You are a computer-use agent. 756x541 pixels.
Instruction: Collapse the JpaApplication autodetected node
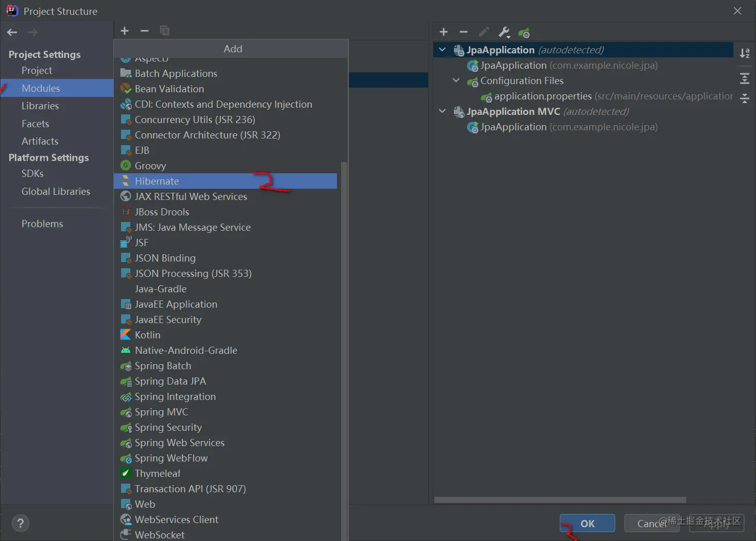tap(442, 50)
